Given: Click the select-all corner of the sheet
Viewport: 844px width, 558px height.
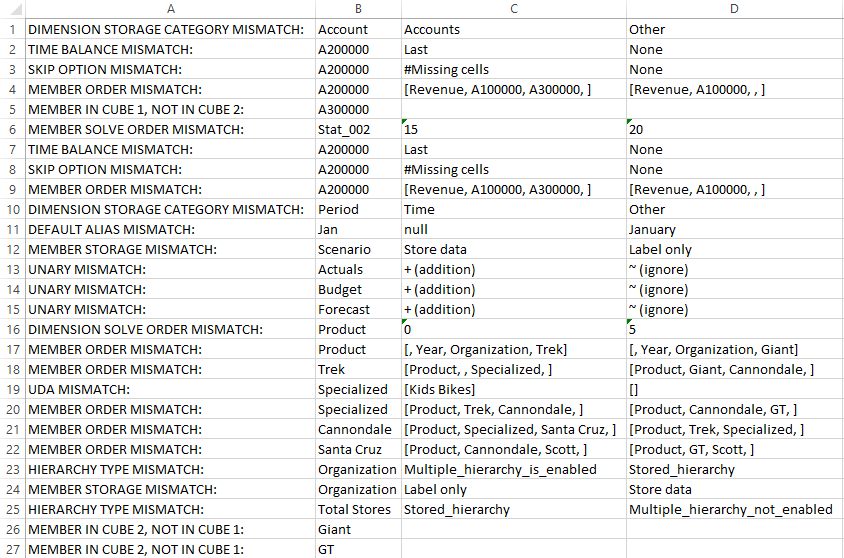Looking at the screenshot, I should coord(12,9).
